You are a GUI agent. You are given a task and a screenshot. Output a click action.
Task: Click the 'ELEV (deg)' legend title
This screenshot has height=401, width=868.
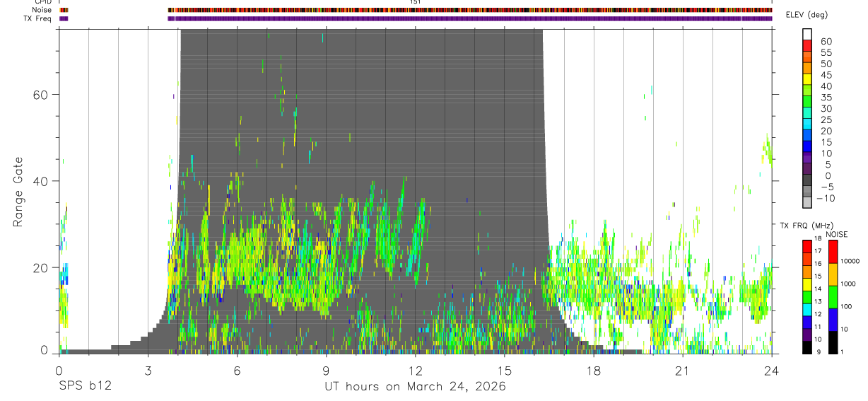coord(807,15)
